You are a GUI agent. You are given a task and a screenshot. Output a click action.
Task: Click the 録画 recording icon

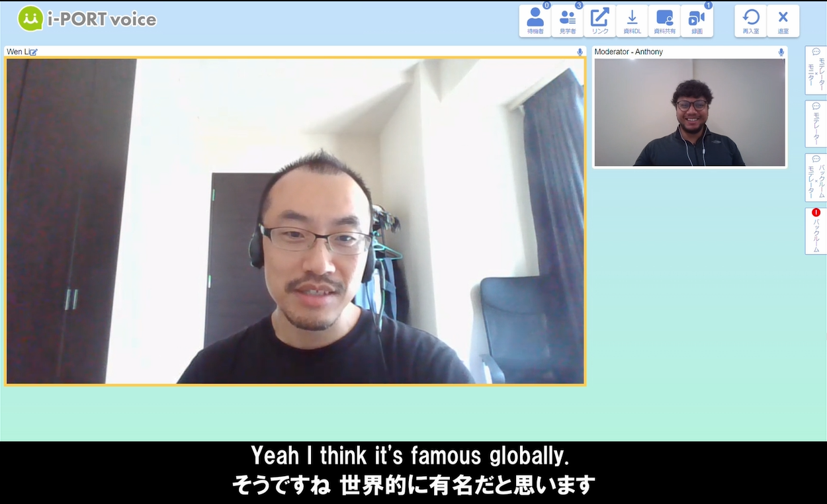pos(697,21)
